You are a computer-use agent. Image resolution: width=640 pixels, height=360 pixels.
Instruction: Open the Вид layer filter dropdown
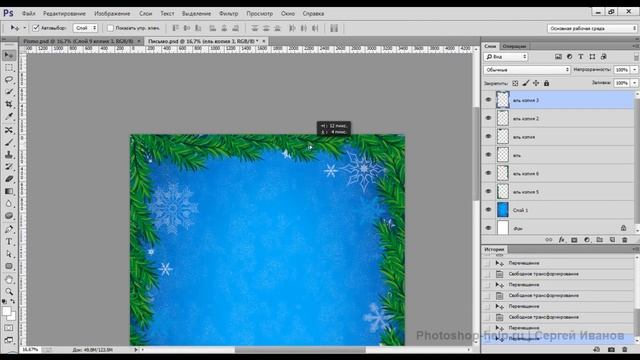[506, 57]
